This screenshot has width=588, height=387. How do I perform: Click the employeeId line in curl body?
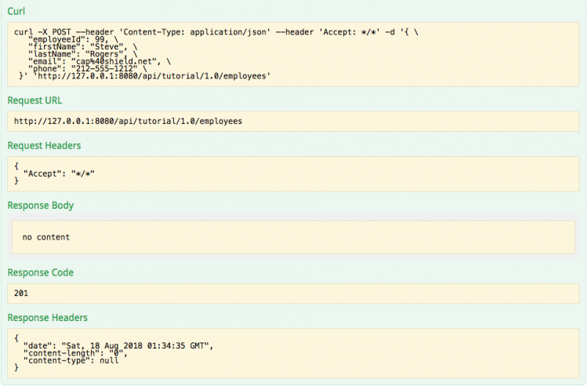coord(73,39)
